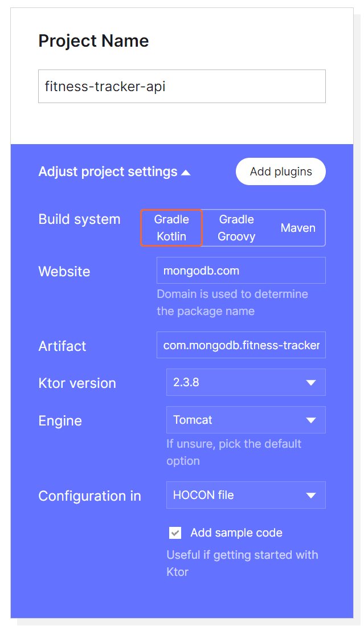The image size is (364, 626).
Task: Click the Add sample code label
Action: (236, 533)
